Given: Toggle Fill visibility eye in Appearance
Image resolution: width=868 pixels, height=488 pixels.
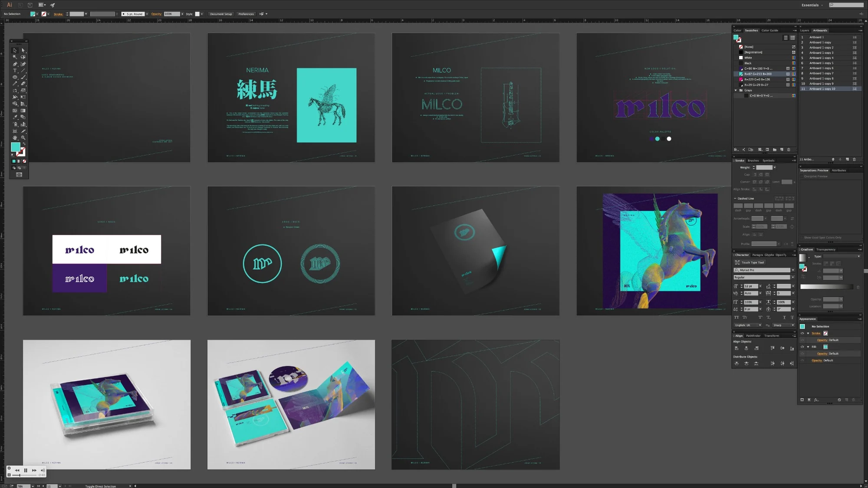Looking at the screenshot, I should pos(802,347).
